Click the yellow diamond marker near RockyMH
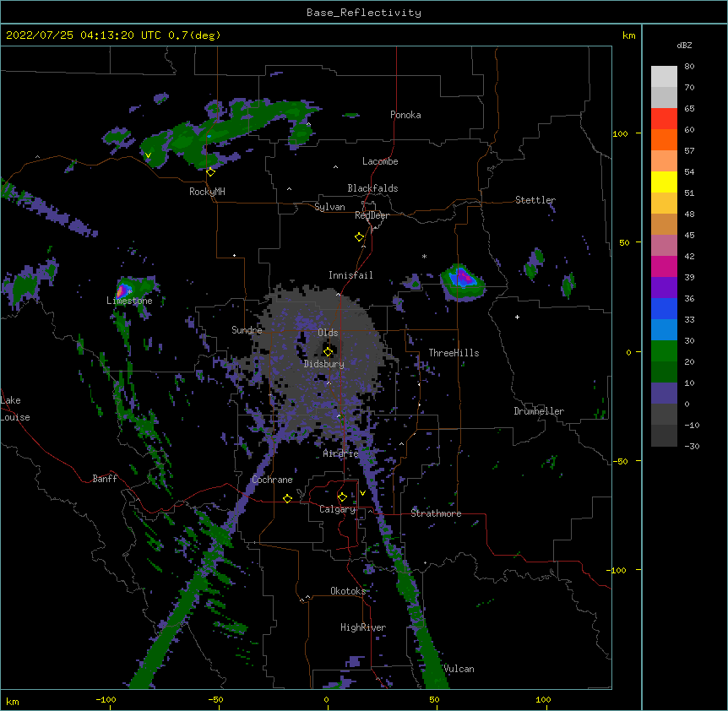Image resolution: width=728 pixels, height=711 pixels. 210,171
